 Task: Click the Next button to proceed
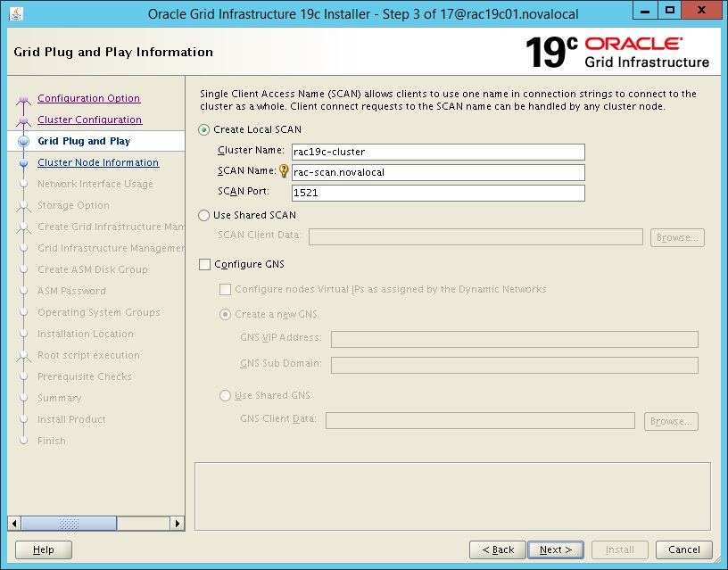[555, 549]
